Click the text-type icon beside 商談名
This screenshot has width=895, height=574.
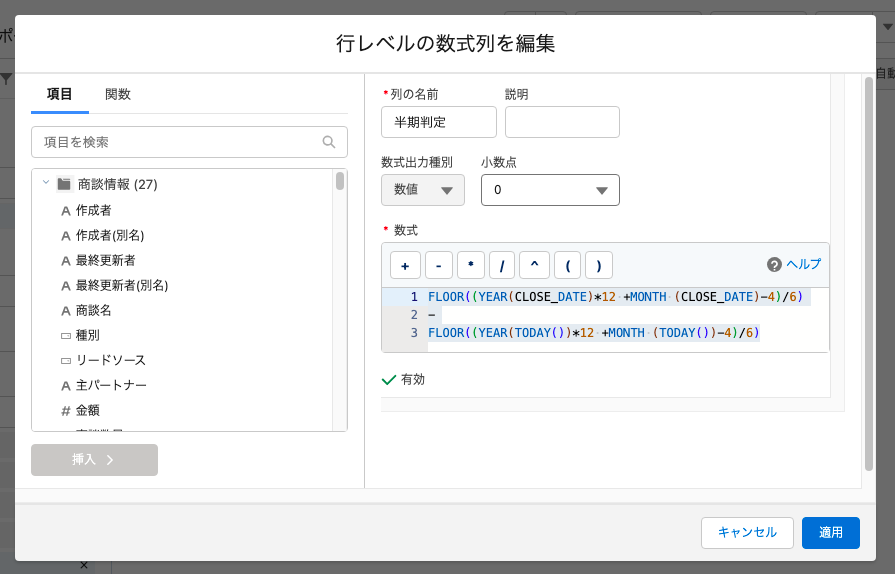coord(66,311)
